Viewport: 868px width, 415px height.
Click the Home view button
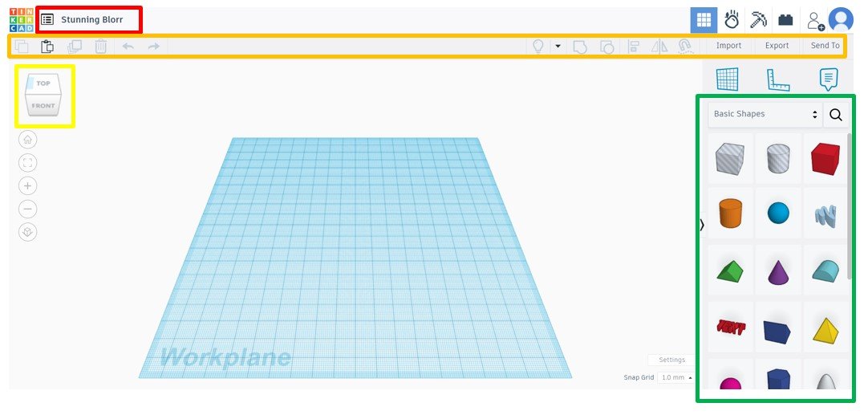[28, 140]
